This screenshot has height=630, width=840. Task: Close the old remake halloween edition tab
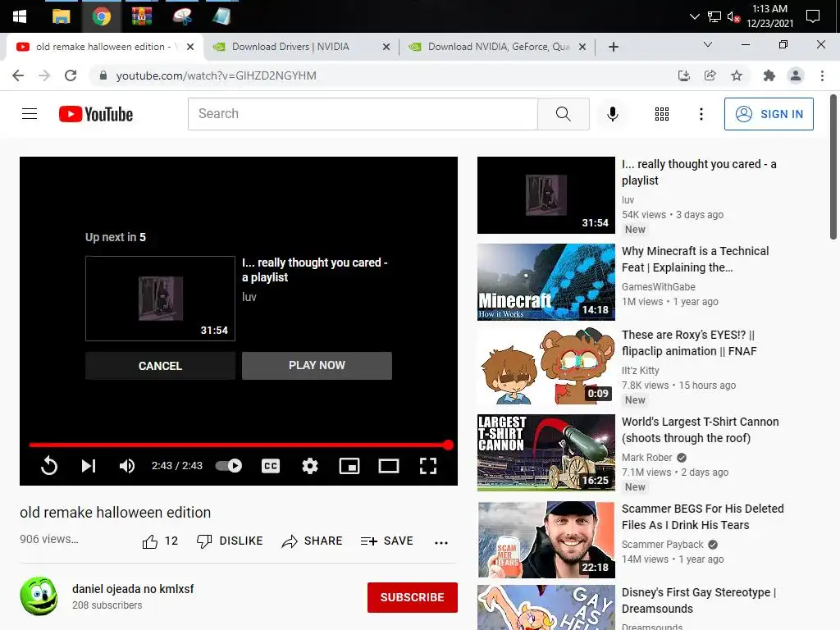(x=190, y=47)
